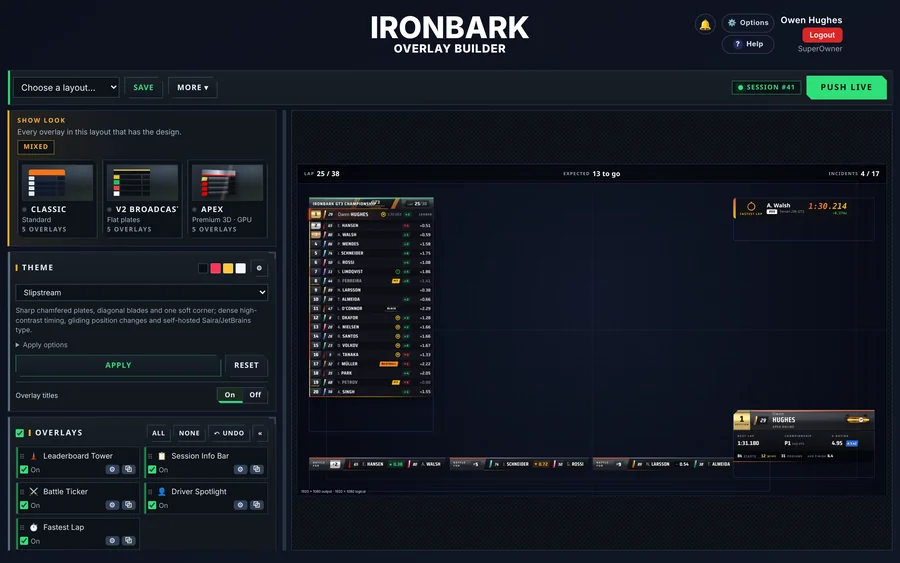
Task: Open Session Info Bar settings gear
Action: point(240,469)
